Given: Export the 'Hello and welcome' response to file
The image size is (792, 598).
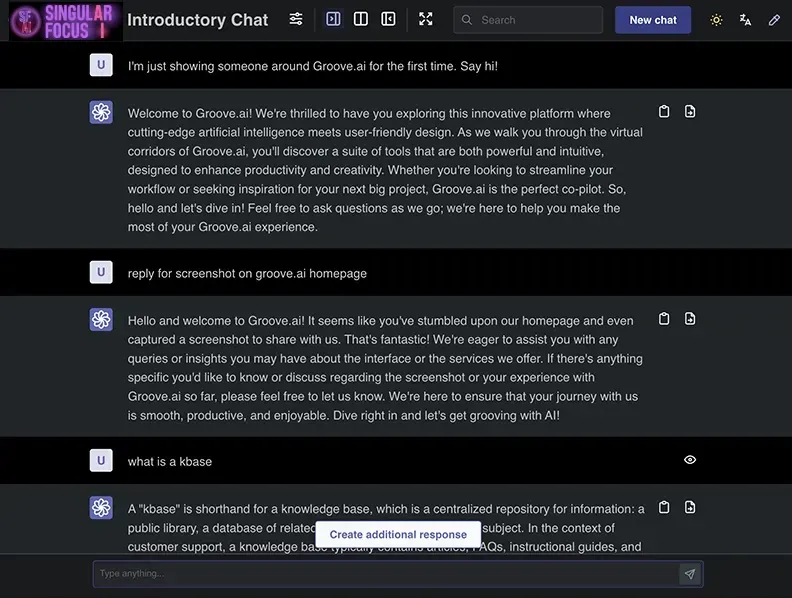Looking at the screenshot, I should pos(690,319).
